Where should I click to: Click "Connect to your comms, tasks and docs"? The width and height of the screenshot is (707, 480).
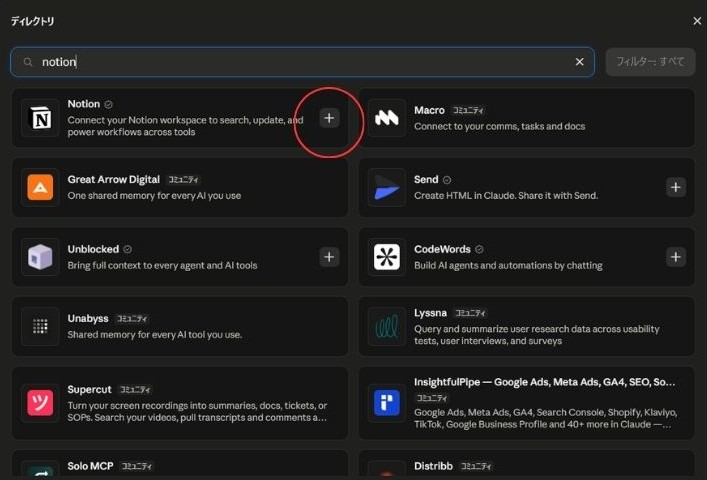coord(500,127)
